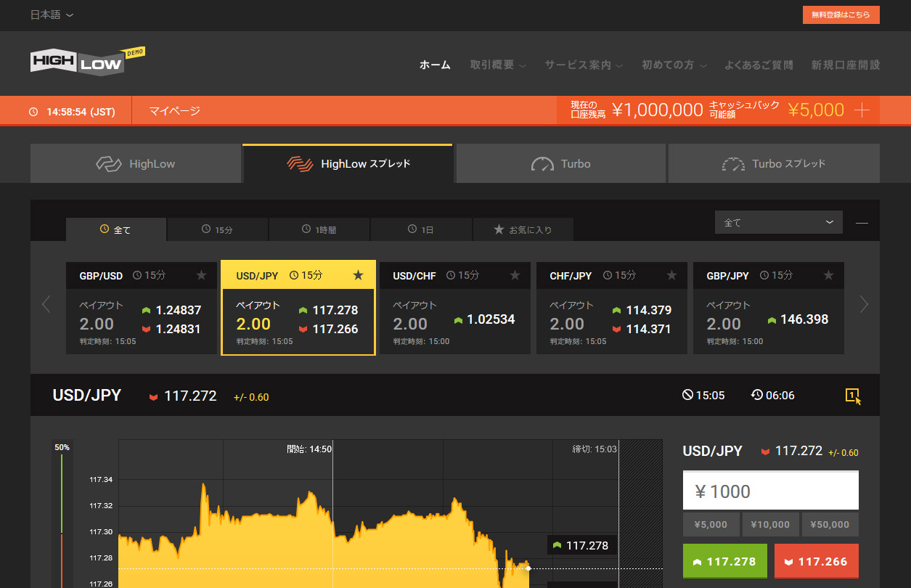The width and height of the screenshot is (911, 588).
Task: Go to ホーム in navigation
Action: (435, 65)
